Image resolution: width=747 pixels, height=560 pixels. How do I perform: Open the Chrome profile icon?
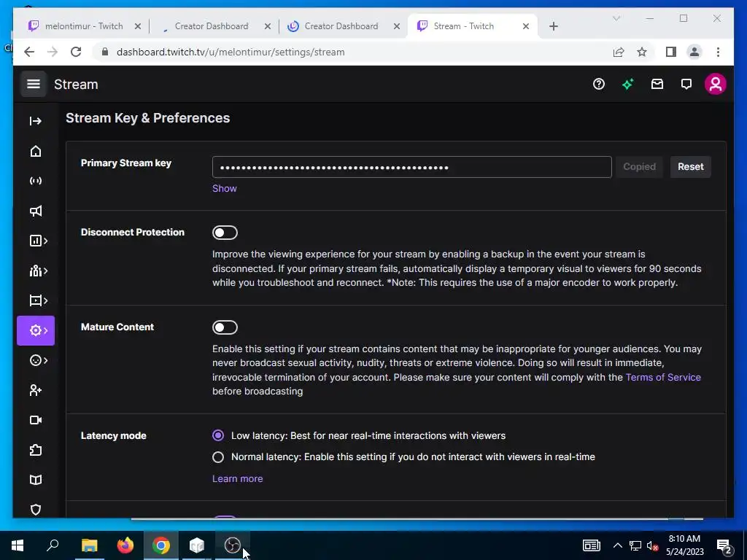pos(694,52)
